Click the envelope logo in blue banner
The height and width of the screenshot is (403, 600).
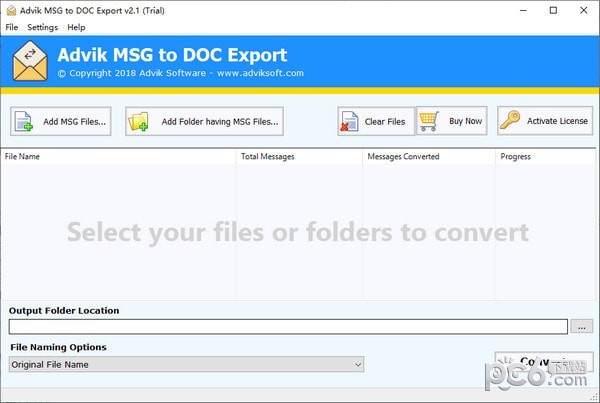[x=30, y=61]
